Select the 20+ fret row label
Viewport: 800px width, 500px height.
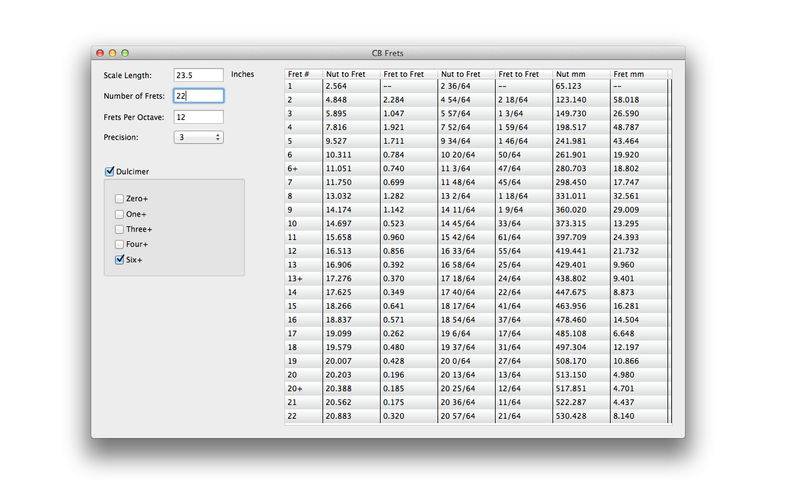pyautogui.click(x=304, y=389)
